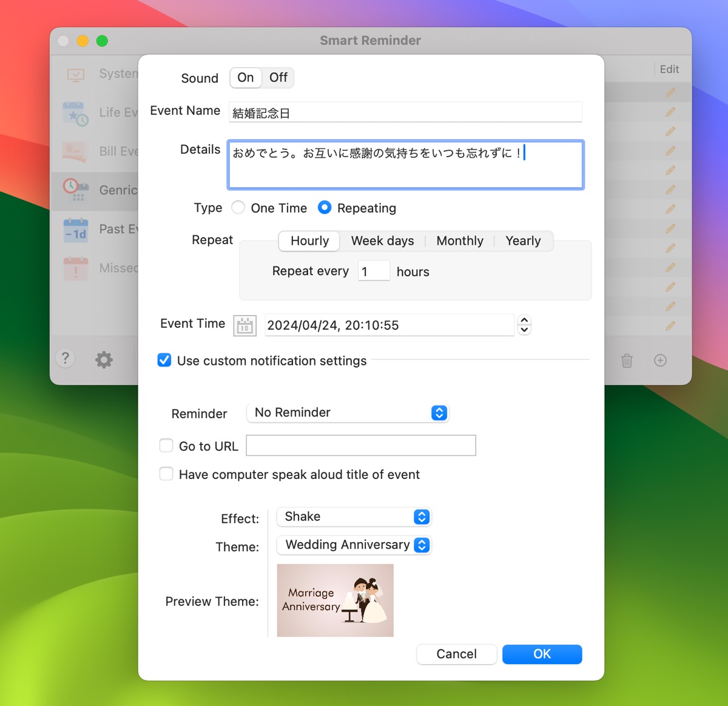Select the Life Events category icon
728x706 pixels.
click(75, 112)
